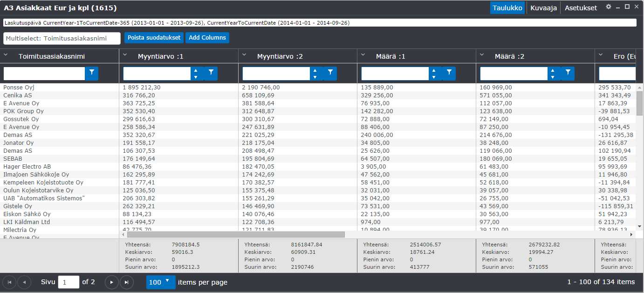Focus the Myyntiarvo :1 filter field
The image size is (644, 293).
[x=157, y=73]
